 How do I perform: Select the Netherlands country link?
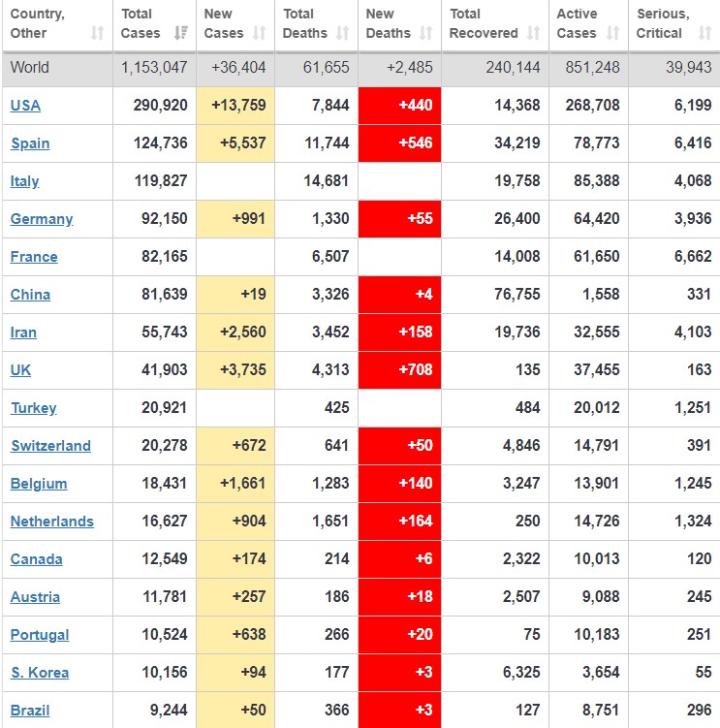pos(52,522)
